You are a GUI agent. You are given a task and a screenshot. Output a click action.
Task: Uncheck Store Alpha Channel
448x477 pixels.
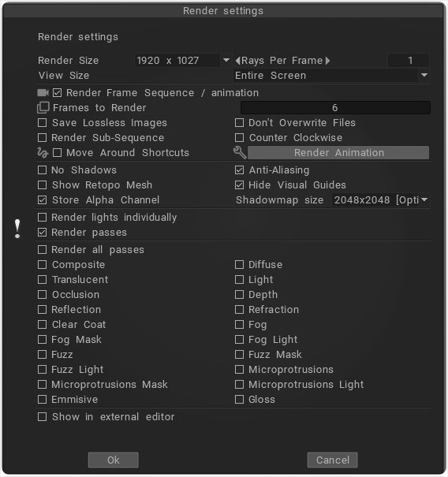[x=43, y=199]
